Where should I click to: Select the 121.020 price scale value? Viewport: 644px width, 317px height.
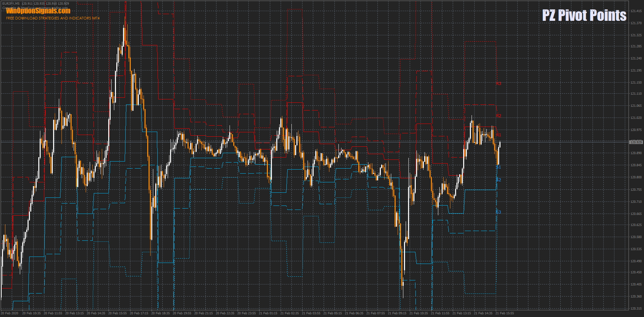636,118
